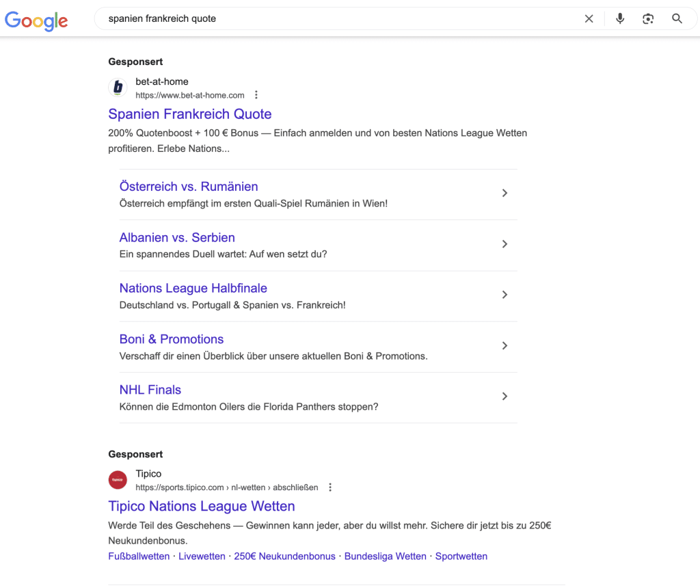Expand the chevron beside Österreich vs. Rumänien
Screen dimensions: 700x588
point(504,193)
